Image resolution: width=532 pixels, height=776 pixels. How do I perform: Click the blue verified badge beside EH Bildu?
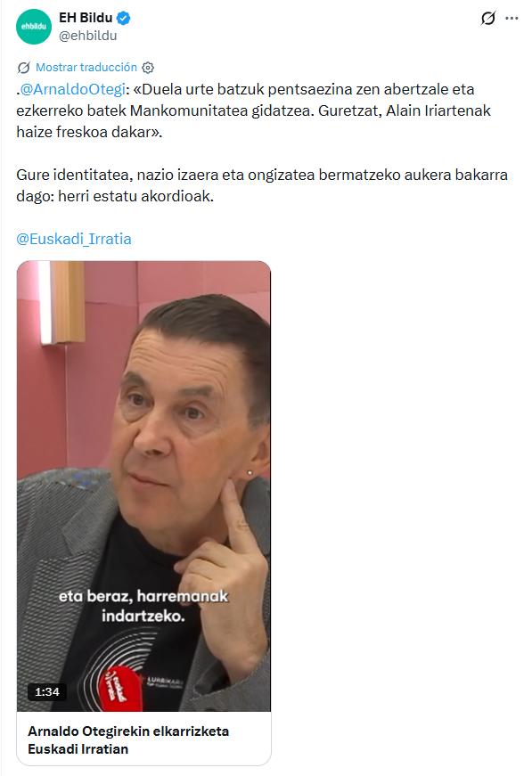pos(124,19)
